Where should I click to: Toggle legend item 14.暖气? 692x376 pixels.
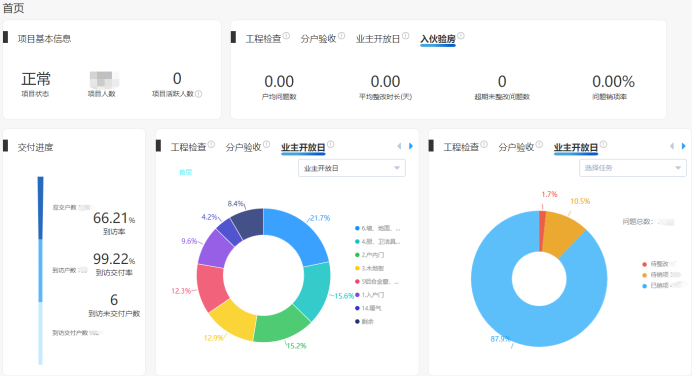point(368,308)
